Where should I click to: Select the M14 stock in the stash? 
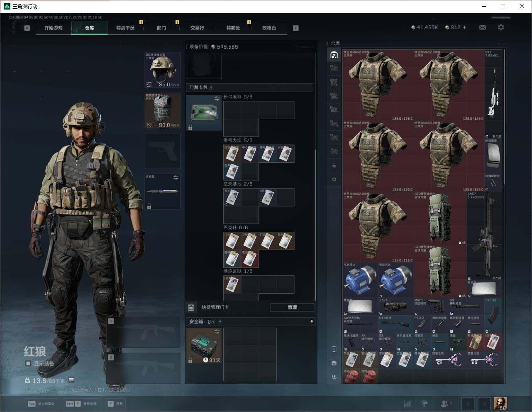point(395,324)
